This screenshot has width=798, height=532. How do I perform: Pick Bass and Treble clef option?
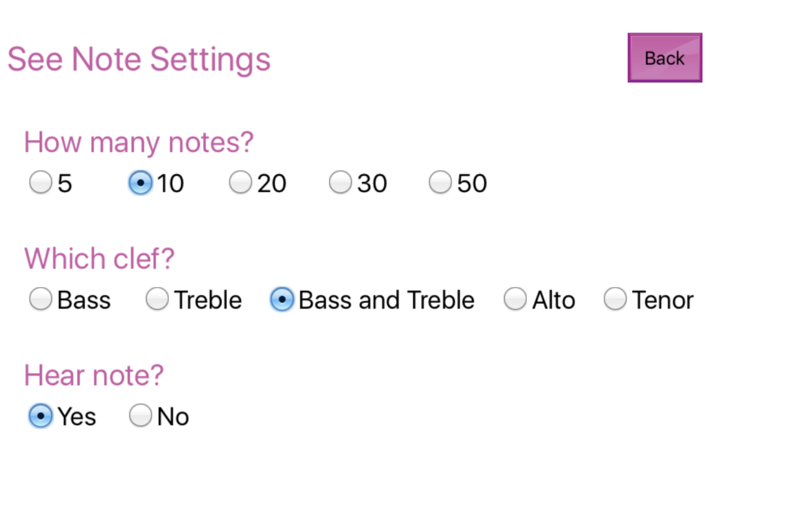point(282,299)
